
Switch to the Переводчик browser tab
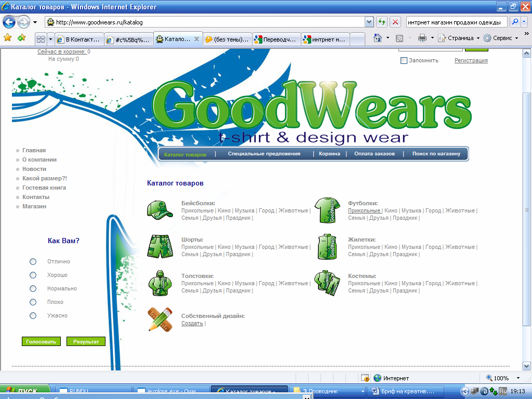tap(276, 39)
